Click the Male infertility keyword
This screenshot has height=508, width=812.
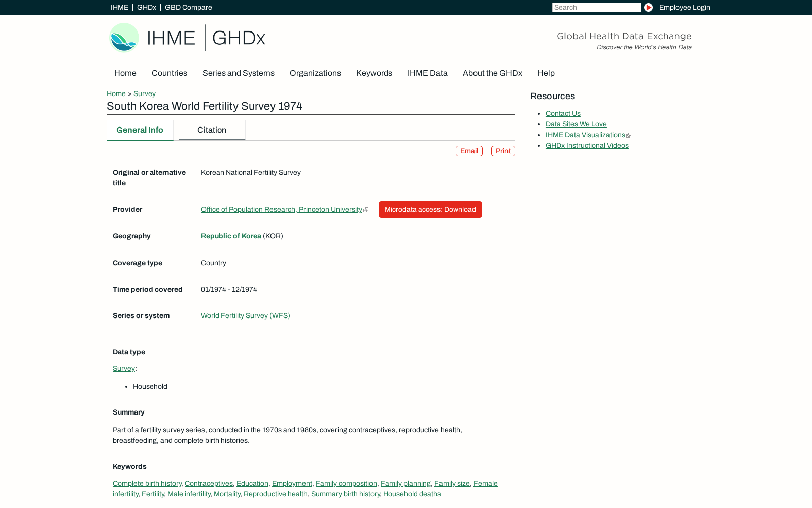coord(189,494)
